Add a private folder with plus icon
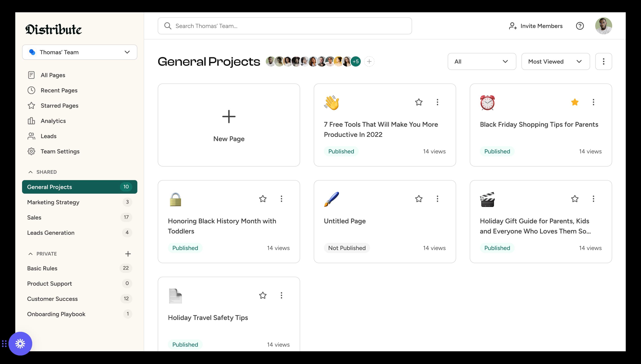 click(128, 254)
